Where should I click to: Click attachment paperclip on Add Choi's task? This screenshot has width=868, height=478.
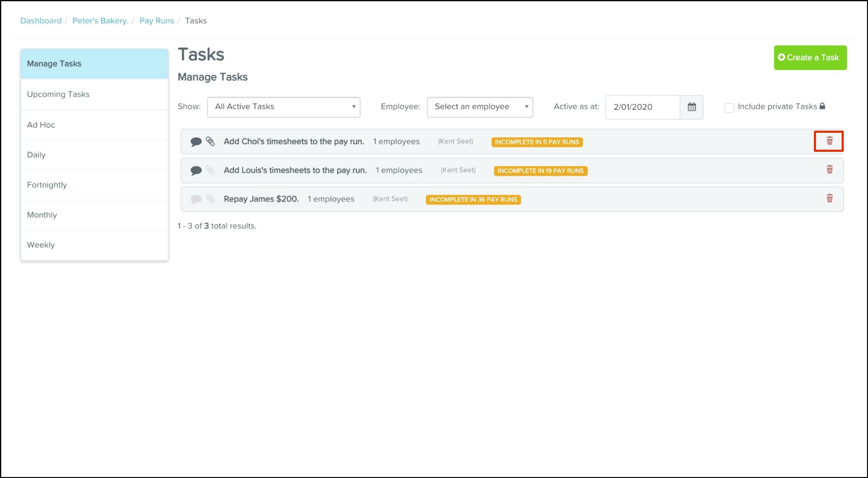[210, 141]
